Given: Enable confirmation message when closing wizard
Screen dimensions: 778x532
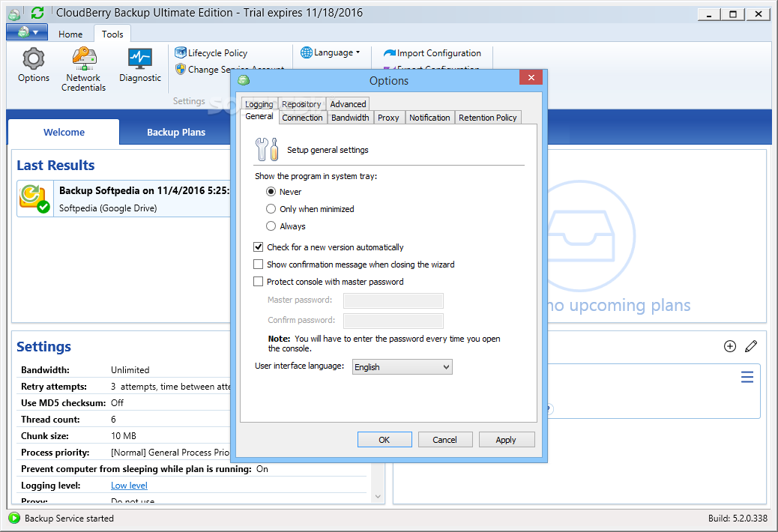Looking at the screenshot, I should (x=258, y=265).
